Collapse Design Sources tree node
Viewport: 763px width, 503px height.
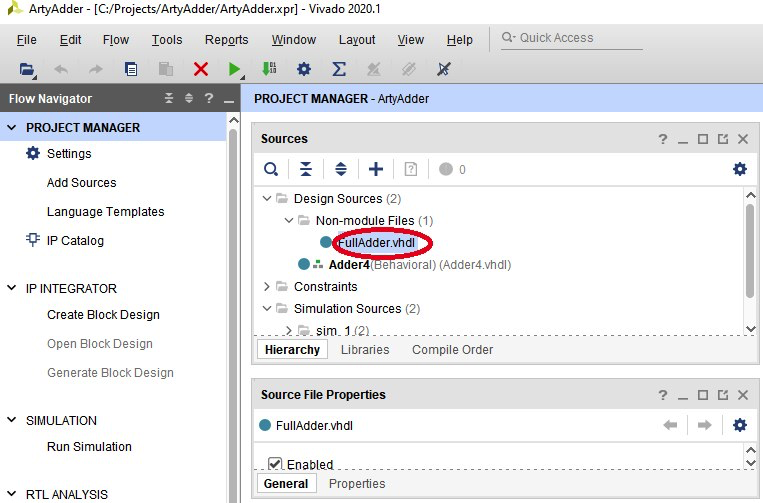pyautogui.click(x=267, y=198)
